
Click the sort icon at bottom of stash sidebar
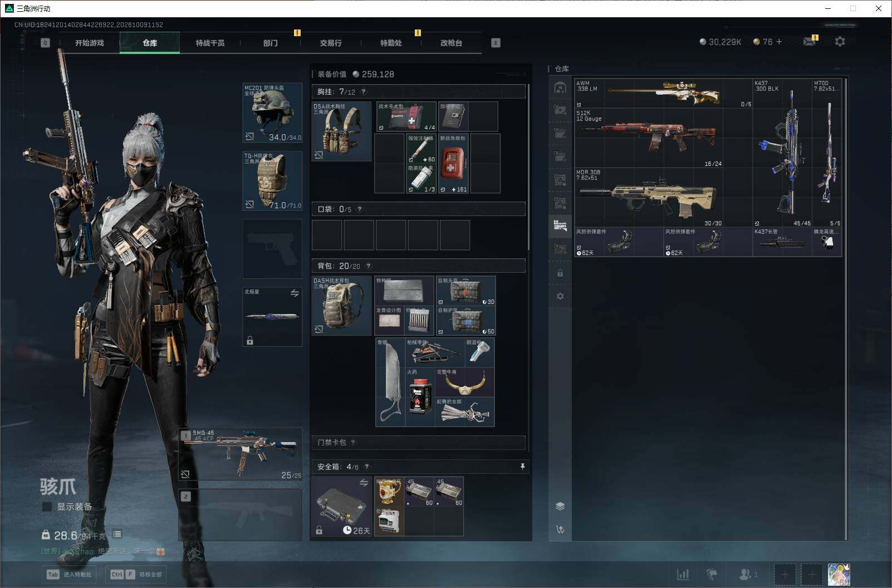(x=560, y=530)
